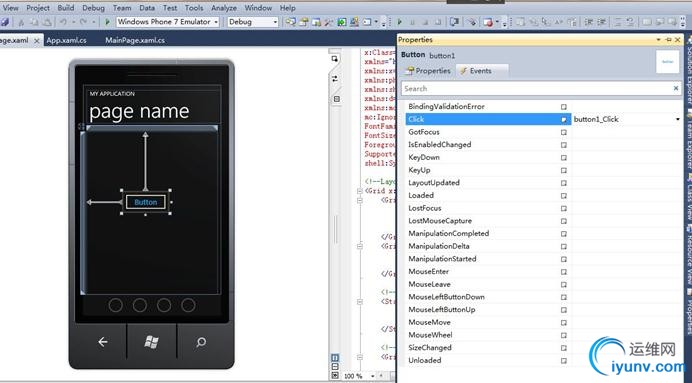This screenshot has height=383, width=692.
Task: Collapse the Grid XAML outline node
Action: (x=360, y=191)
